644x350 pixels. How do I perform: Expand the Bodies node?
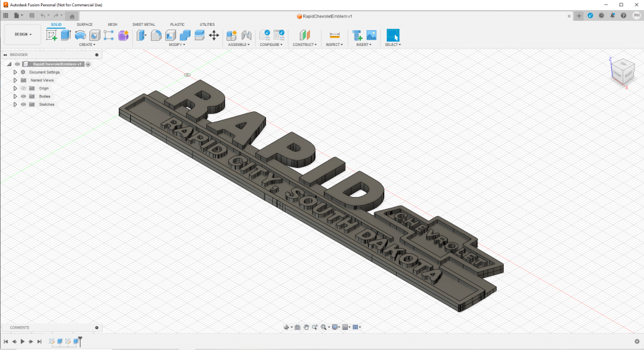tap(15, 96)
